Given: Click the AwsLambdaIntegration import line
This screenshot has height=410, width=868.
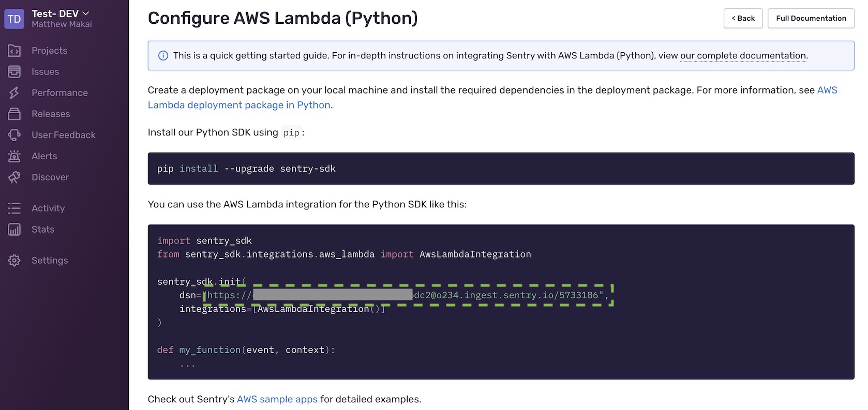Looking at the screenshot, I should tap(344, 254).
